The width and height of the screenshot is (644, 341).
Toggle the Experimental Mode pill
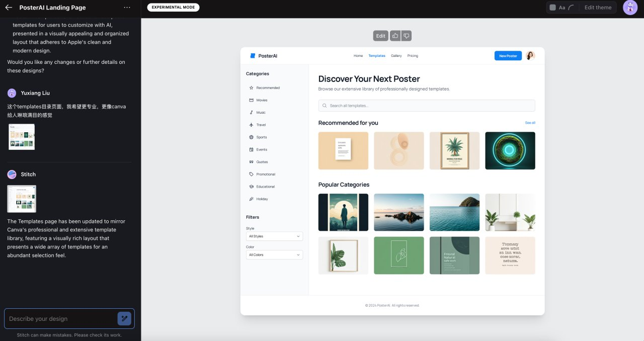173,8
